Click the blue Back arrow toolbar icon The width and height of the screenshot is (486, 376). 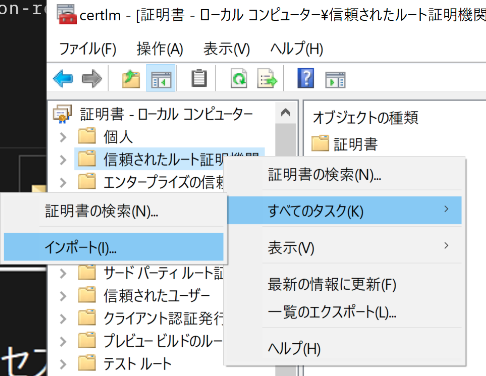point(63,79)
